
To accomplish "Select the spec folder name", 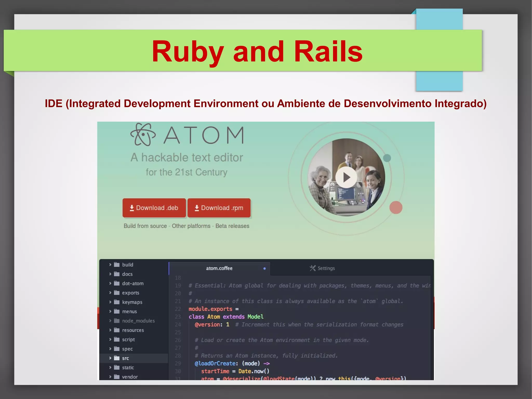I will 127,349.
